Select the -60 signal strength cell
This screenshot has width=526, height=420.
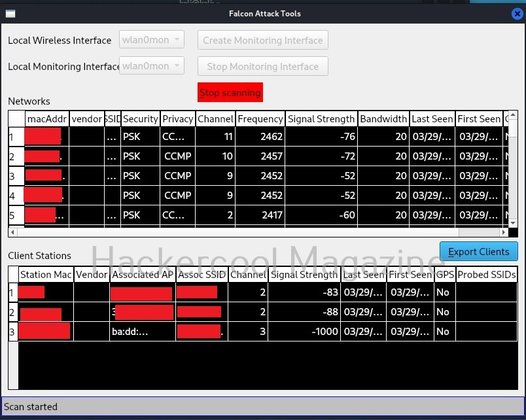pyautogui.click(x=321, y=215)
